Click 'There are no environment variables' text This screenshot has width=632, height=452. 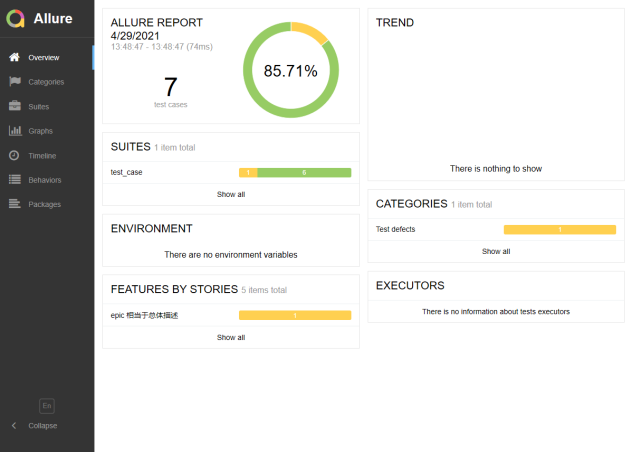coord(231,255)
